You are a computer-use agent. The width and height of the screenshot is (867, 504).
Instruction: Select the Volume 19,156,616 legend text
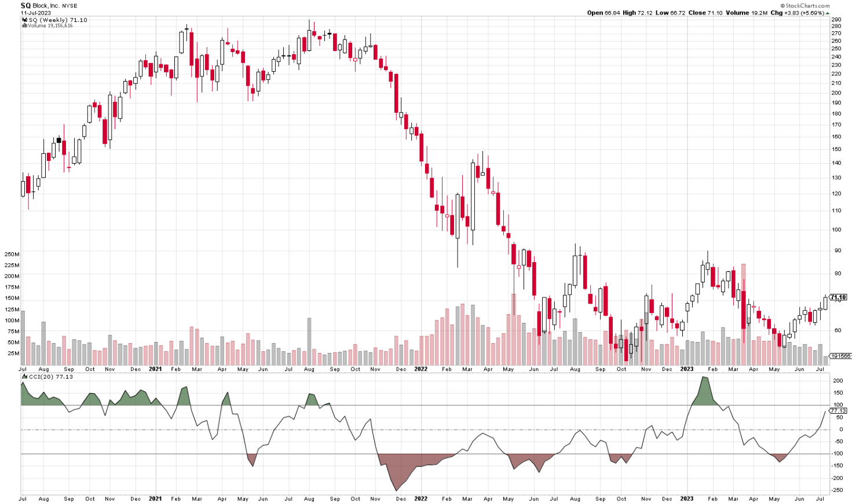[50, 25]
